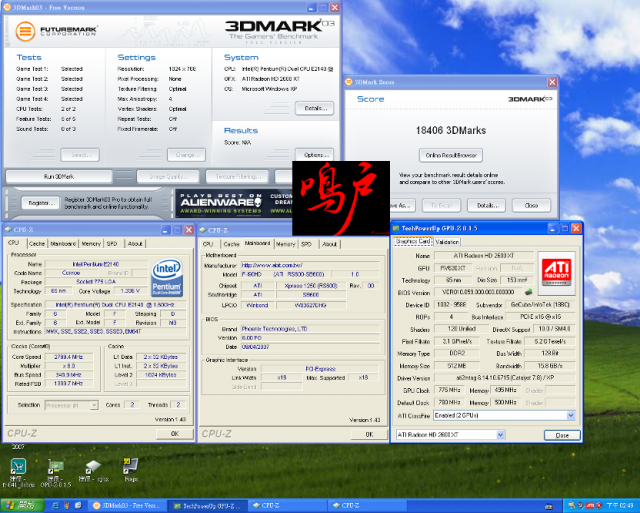Click the Futuremark orange logo icon

point(25,31)
